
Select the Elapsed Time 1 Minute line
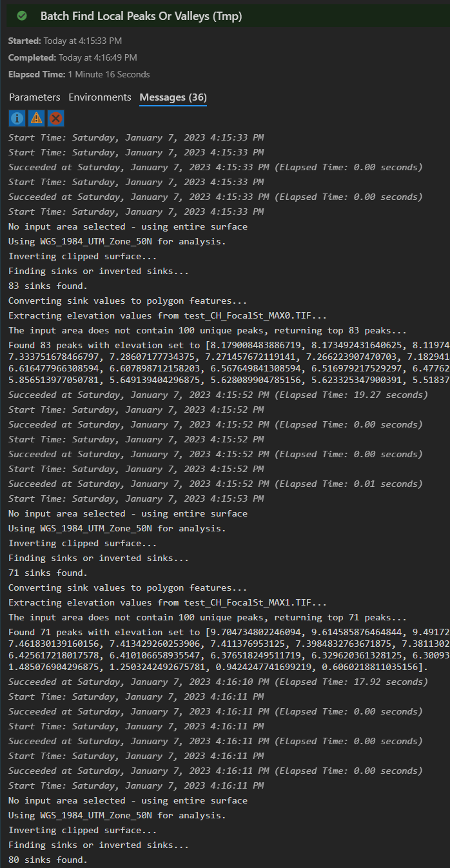[x=79, y=74]
